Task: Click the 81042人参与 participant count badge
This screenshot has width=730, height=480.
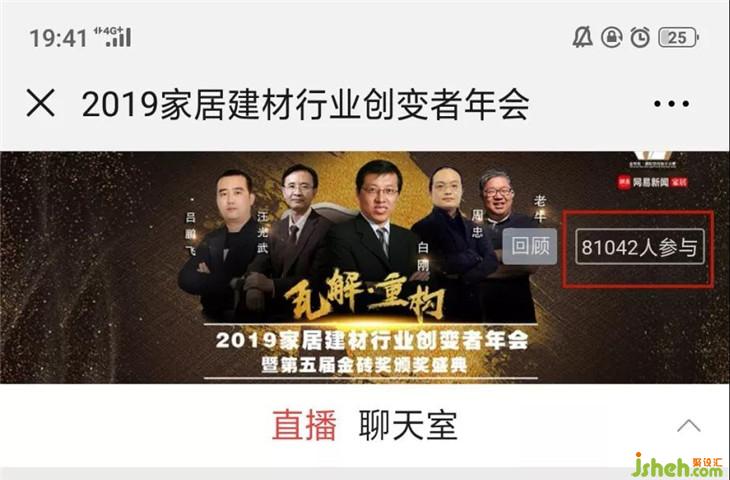Action: click(x=640, y=247)
